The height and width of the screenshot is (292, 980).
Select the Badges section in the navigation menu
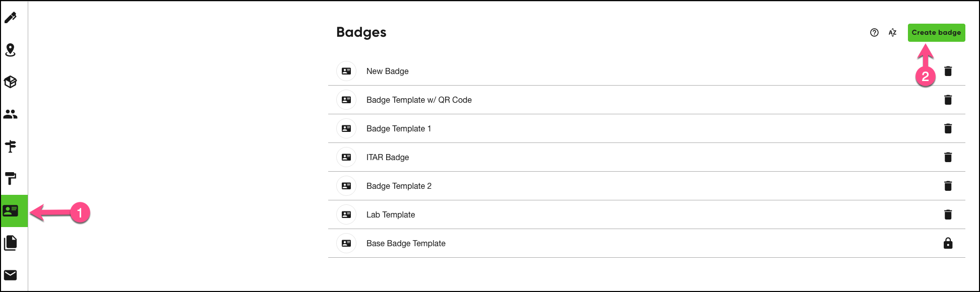(11, 211)
